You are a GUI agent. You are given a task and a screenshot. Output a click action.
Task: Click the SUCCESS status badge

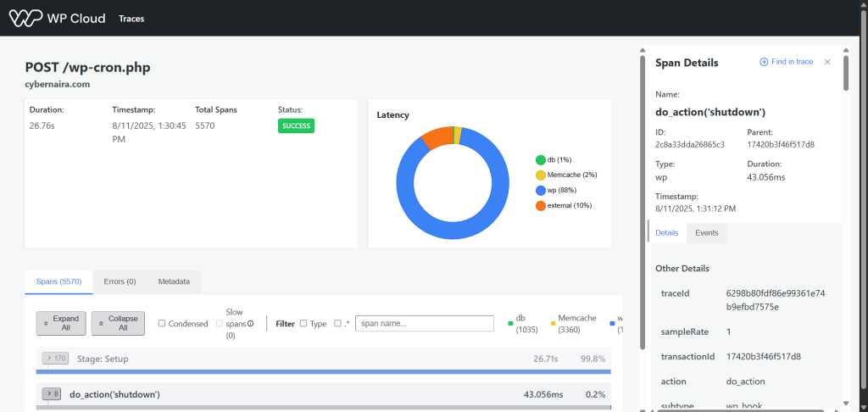point(296,125)
